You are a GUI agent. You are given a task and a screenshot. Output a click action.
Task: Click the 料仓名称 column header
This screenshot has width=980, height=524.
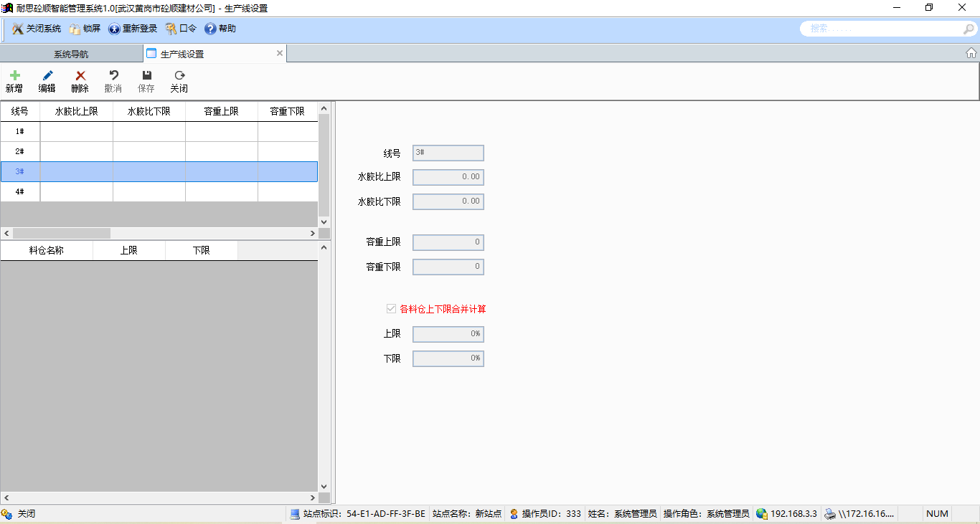47,250
